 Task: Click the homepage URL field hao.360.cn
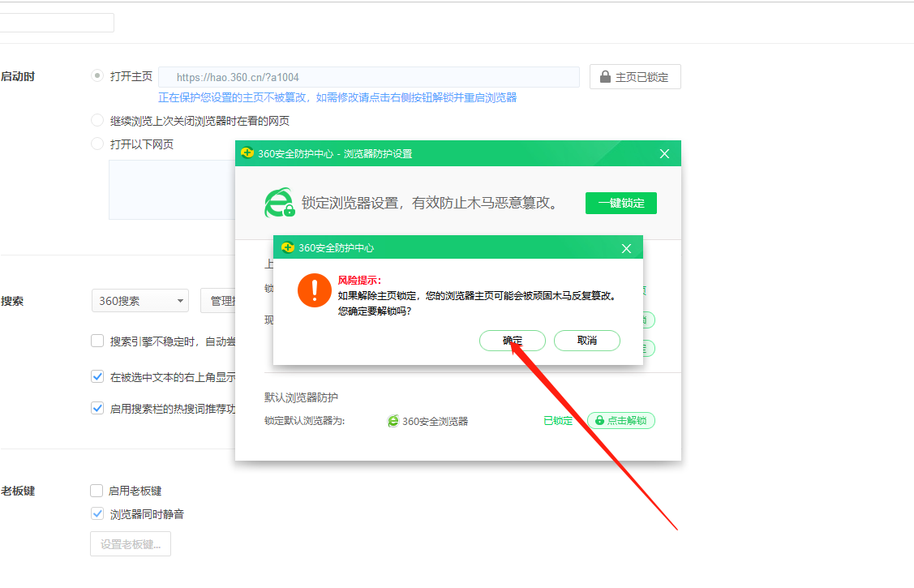pyautogui.click(x=369, y=77)
